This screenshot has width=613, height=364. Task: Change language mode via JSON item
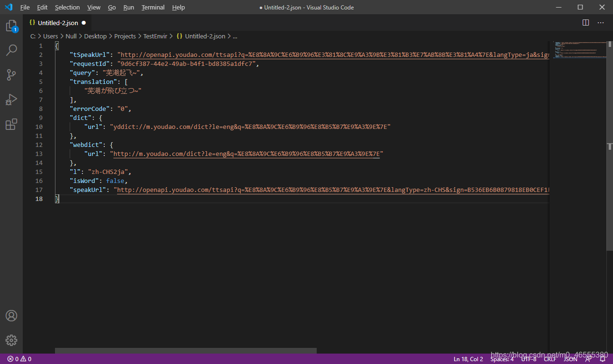click(x=571, y=359)
